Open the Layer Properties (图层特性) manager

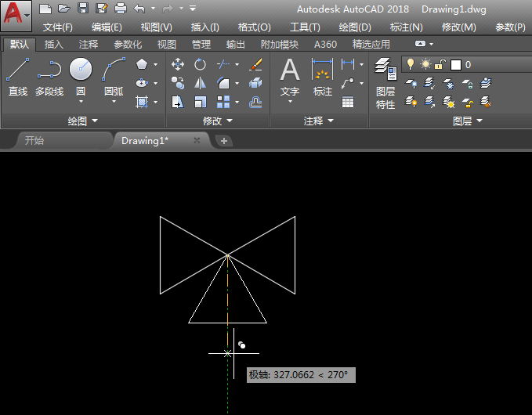click(x=385, y=70)
